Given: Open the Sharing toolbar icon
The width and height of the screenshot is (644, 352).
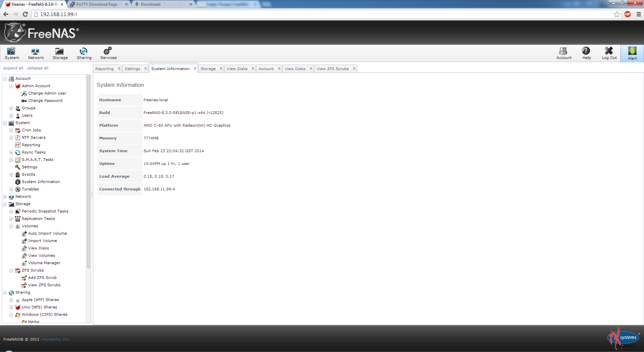Looking at the screenshot, I should [x=84, y=53].
